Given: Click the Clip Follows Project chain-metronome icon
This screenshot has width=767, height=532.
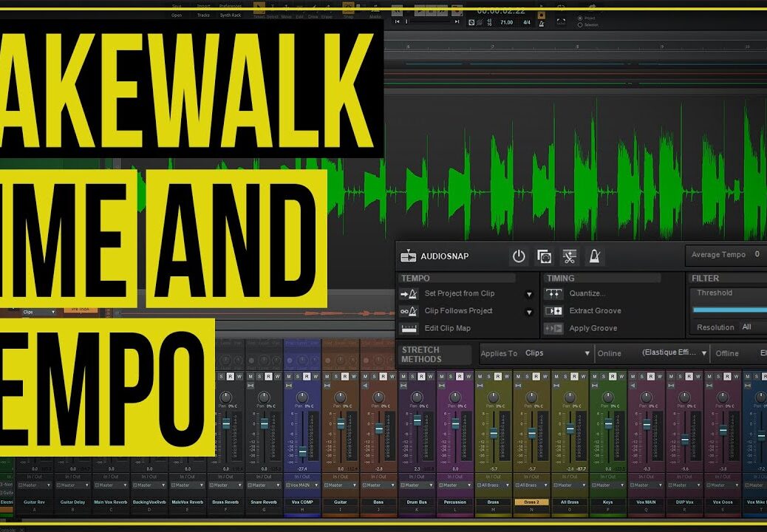Looking at the screenshot, I should click(409, 311).
